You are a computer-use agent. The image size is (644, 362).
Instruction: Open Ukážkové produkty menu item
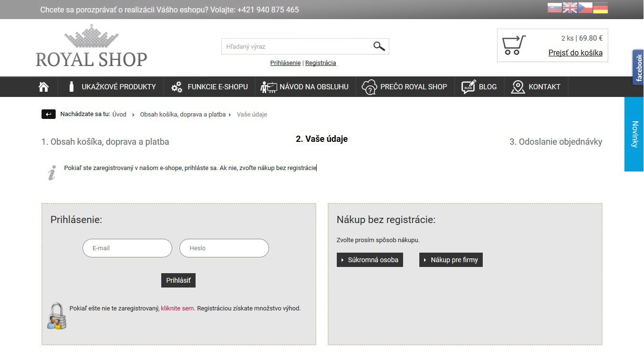coord(113,87)
